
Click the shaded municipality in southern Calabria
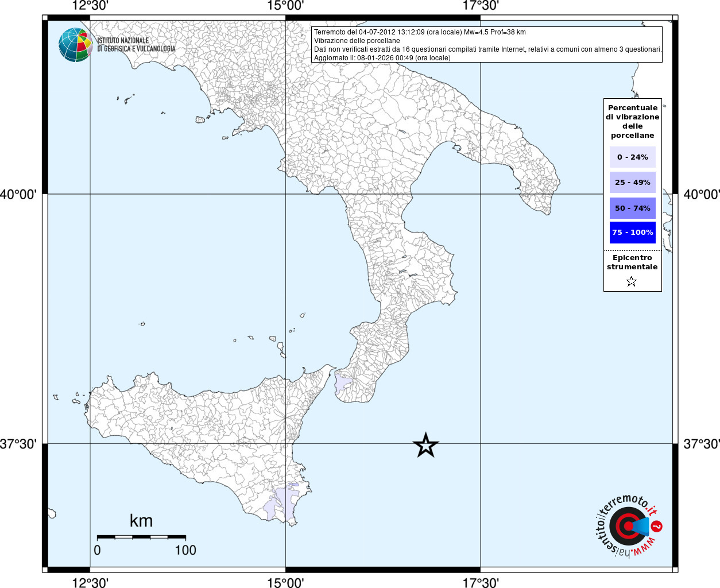pyautogui.click(x=343, y=382)
